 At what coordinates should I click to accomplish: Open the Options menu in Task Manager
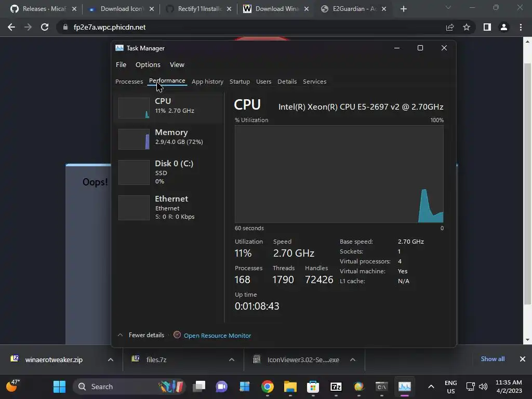coord(148,64)
